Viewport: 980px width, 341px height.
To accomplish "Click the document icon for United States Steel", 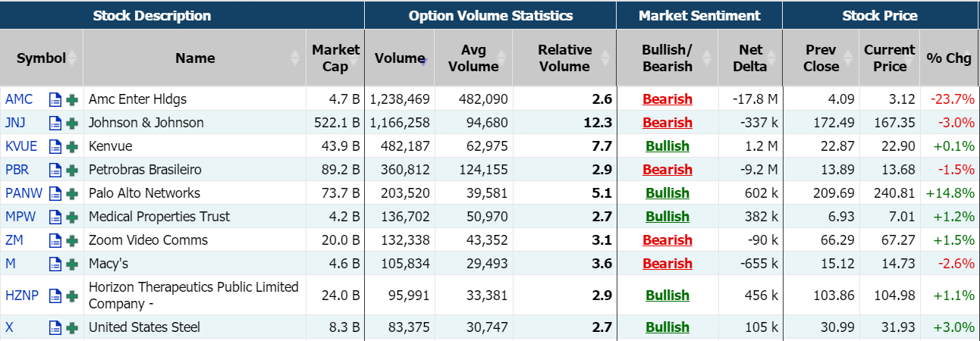I will pos(55,327).
